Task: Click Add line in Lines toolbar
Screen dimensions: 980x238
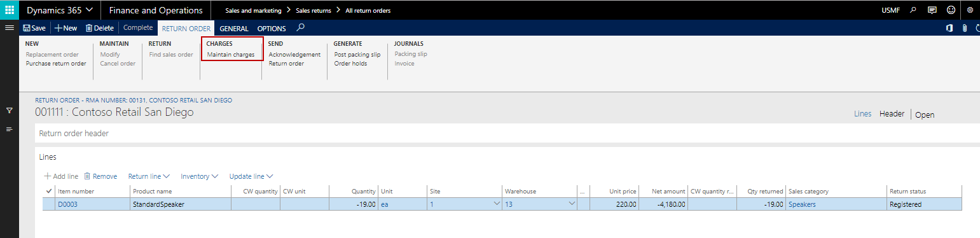Action: click(61, 176)
